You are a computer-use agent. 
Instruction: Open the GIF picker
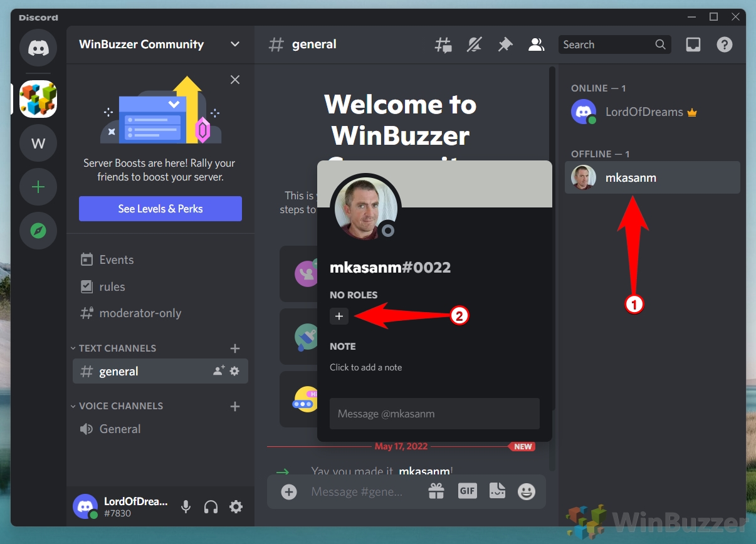[x=468, y=491]
